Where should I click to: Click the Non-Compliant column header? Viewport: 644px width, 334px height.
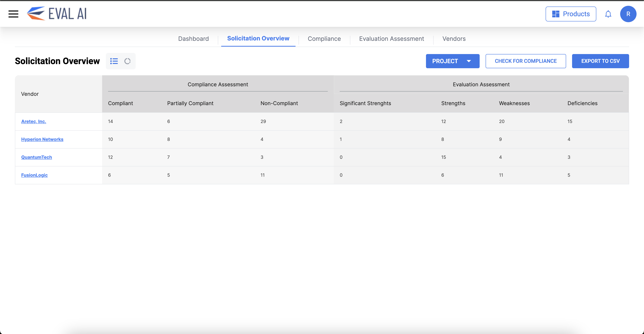[x=279, y=103]
